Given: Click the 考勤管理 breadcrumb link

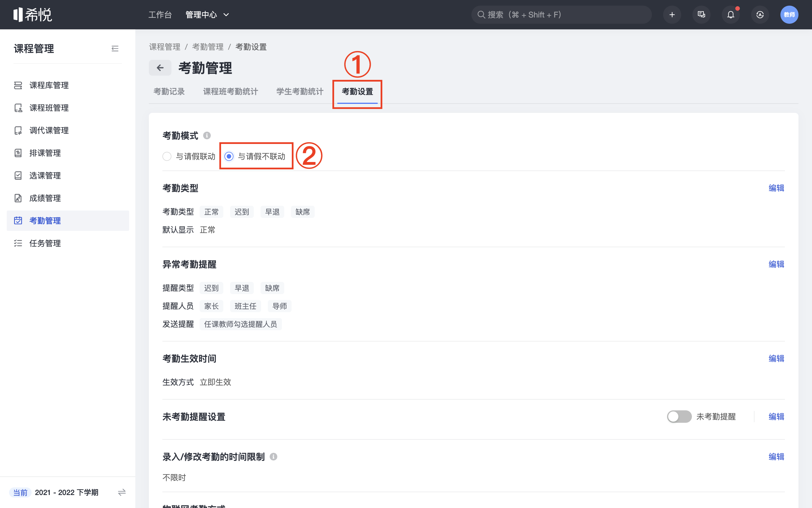Looking at the screenshot, I should pos(208,47).
